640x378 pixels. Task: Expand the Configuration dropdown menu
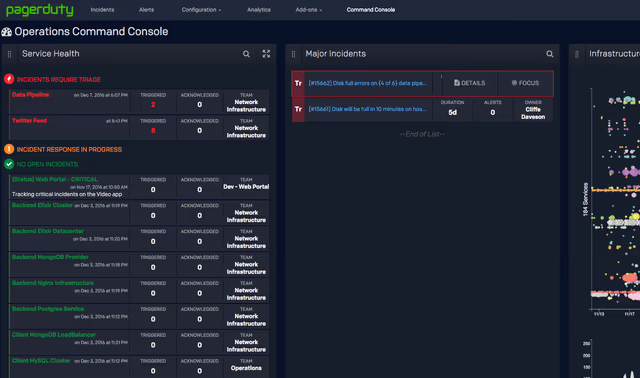pyautogui.click(x=201, y=10)
